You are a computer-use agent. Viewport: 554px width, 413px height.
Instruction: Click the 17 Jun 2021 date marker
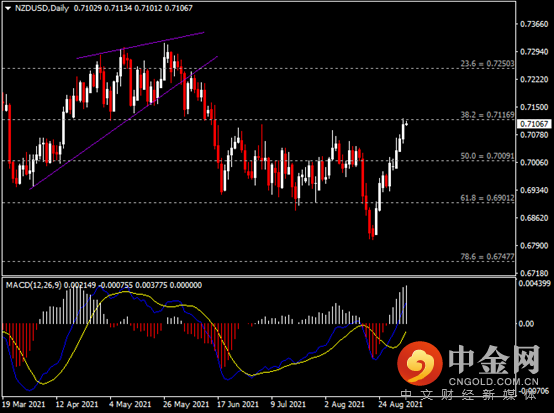click(237, 404)
